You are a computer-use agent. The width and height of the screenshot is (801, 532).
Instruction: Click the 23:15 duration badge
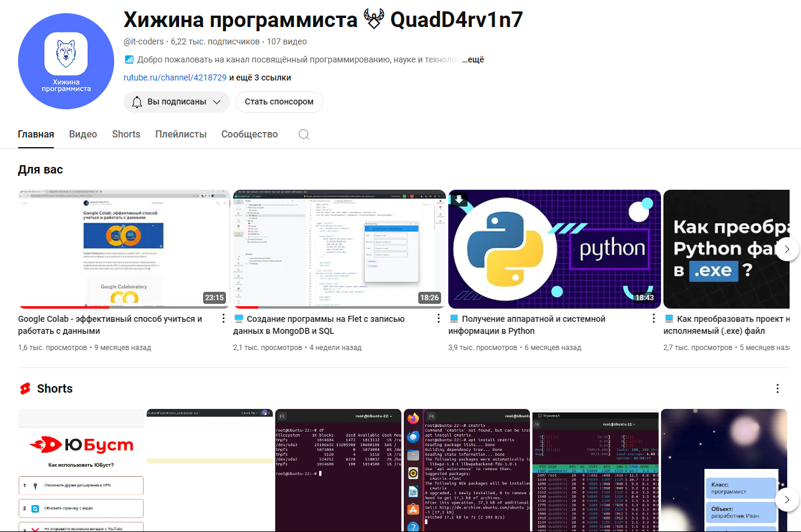214,298
